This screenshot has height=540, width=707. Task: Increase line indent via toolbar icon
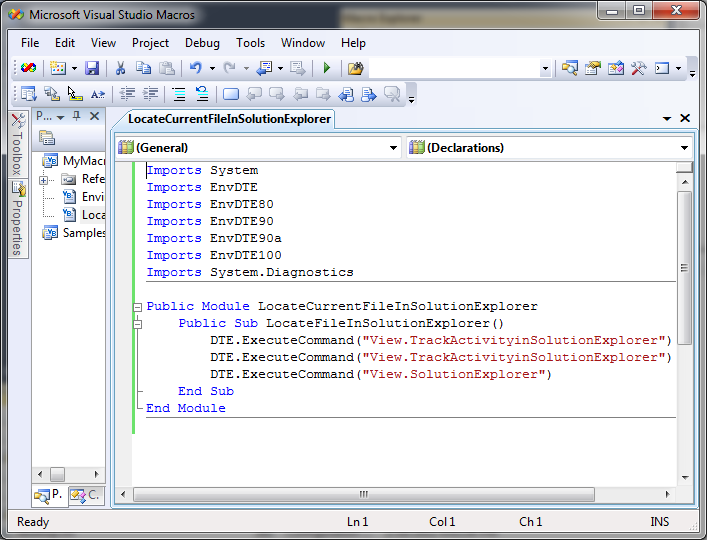[x=150, y=94]
